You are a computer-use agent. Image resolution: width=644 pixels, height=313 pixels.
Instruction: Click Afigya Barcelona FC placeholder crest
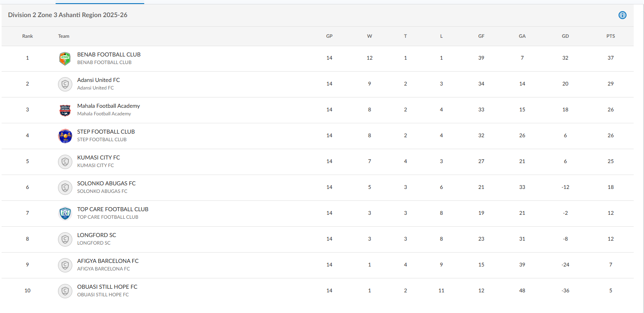(x=65, y=265)
